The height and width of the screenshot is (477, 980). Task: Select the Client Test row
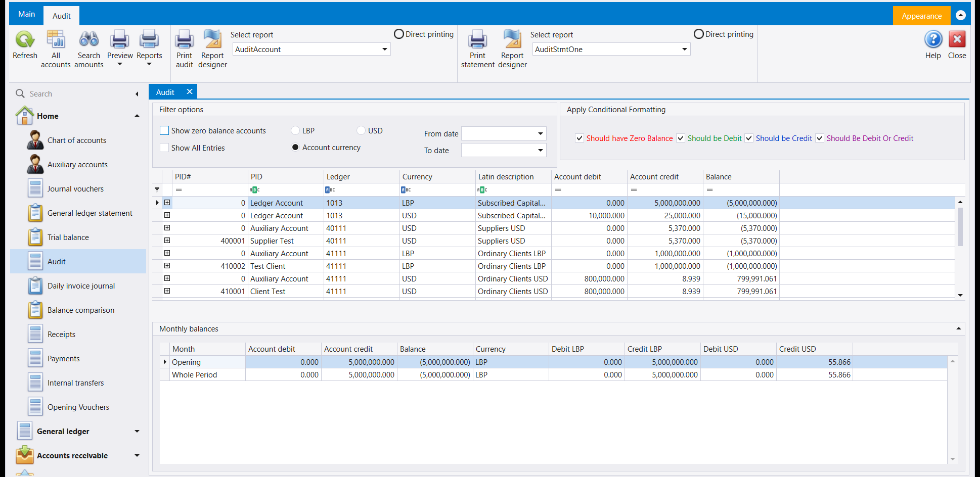[554, 291]
